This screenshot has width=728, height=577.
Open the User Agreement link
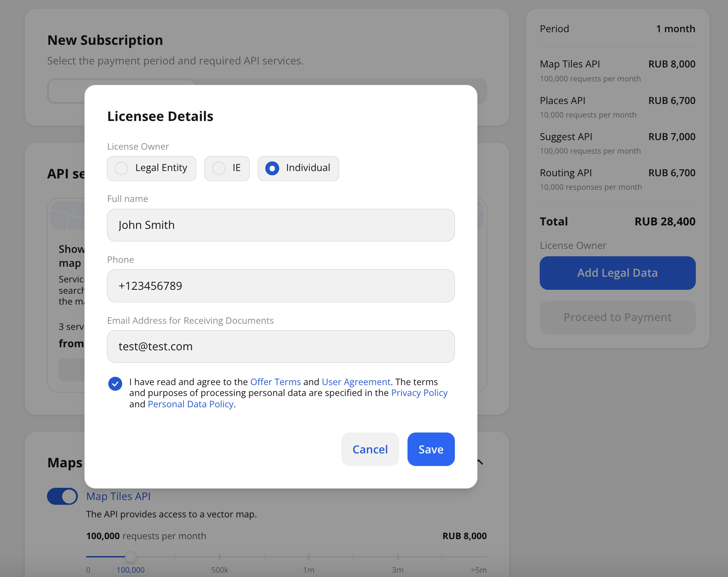pyautogui.click(x=356, y=382)
